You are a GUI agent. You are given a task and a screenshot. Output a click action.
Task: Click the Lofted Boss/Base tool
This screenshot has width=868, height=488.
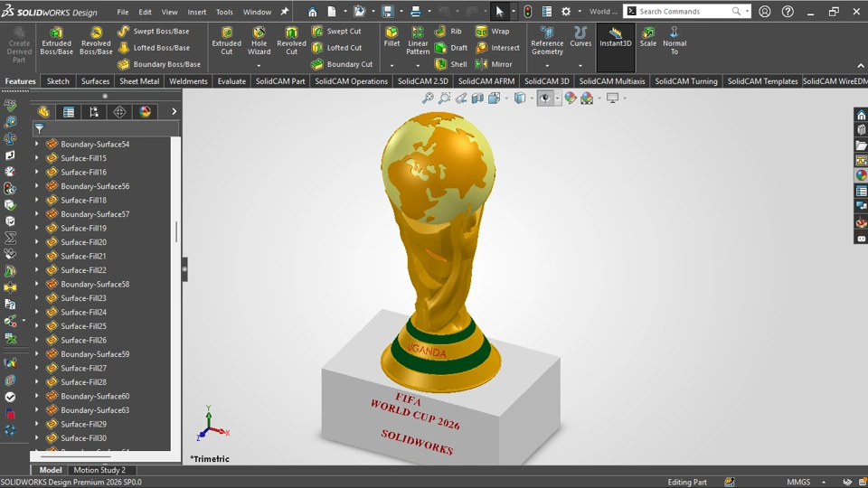click(x=154, y=48)
